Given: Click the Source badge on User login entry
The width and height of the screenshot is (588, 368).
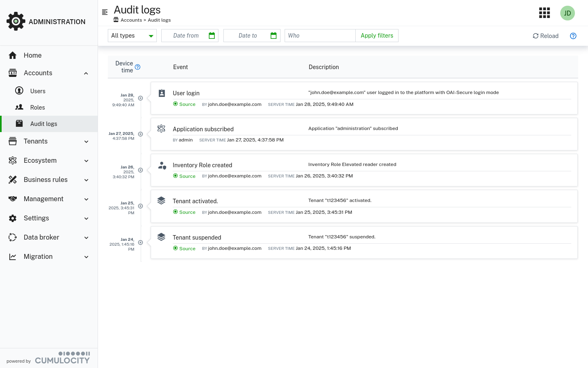Looking at the screenshot, I should (184, 104).
